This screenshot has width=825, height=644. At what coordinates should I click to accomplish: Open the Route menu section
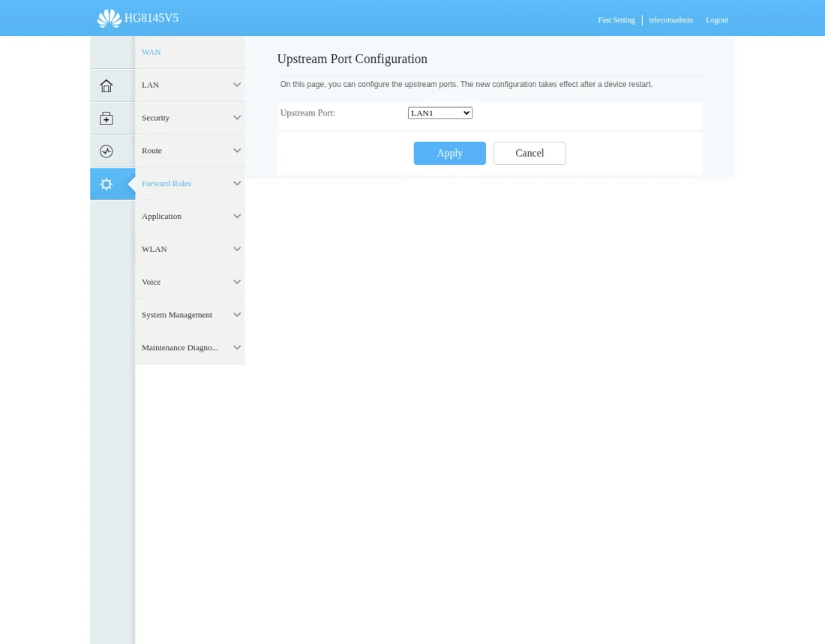[190, 151]
